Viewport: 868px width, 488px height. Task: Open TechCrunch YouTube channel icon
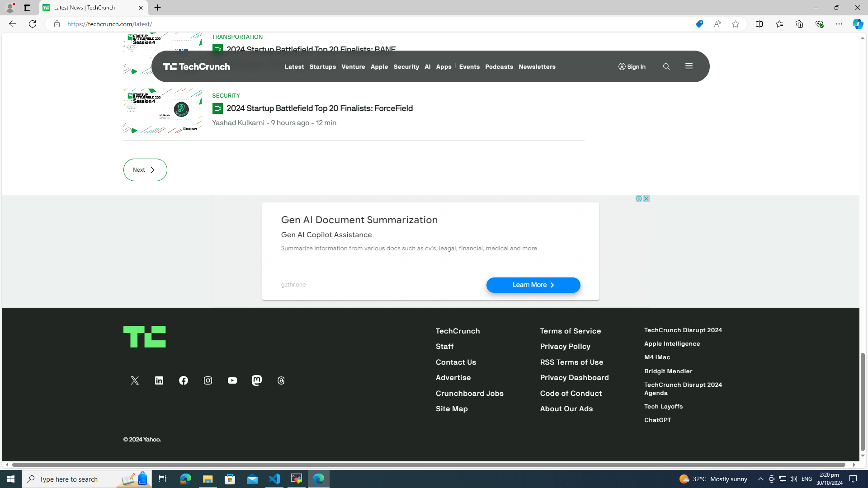[x=232, y=380]
